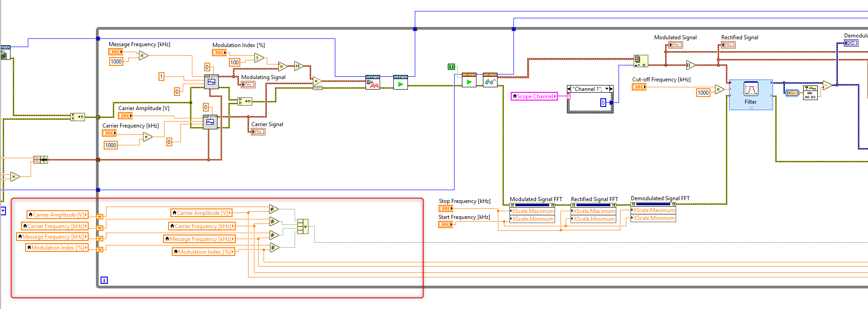Click the Stop Frequency [kHz] DBL terminal
This screenshot has height=309, width=868.
445,208
